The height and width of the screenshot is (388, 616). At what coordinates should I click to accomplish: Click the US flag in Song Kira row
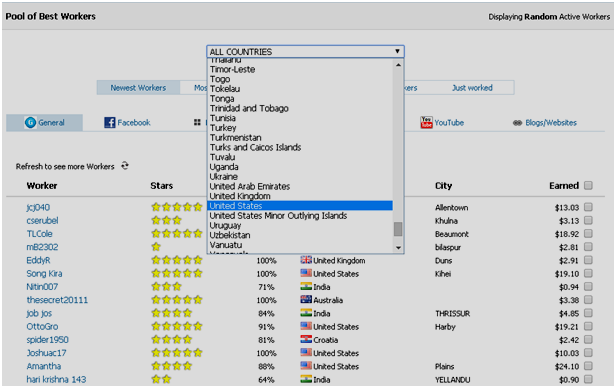coord(306,273)
